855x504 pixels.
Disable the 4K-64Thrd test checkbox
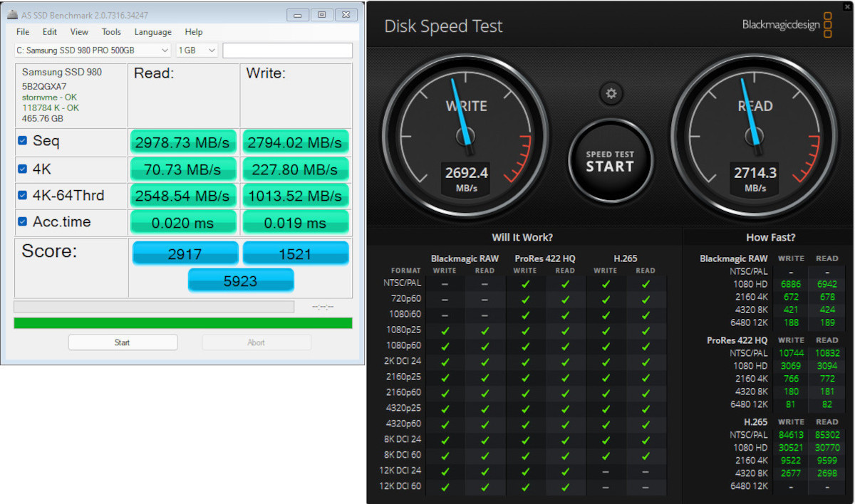(x=23, y=195)
